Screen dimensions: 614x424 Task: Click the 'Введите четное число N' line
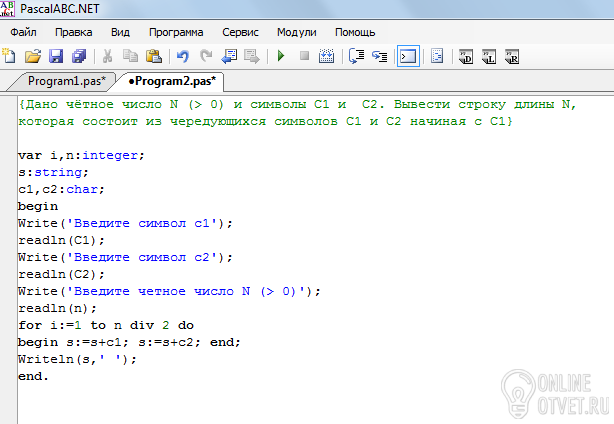(169, 292)
